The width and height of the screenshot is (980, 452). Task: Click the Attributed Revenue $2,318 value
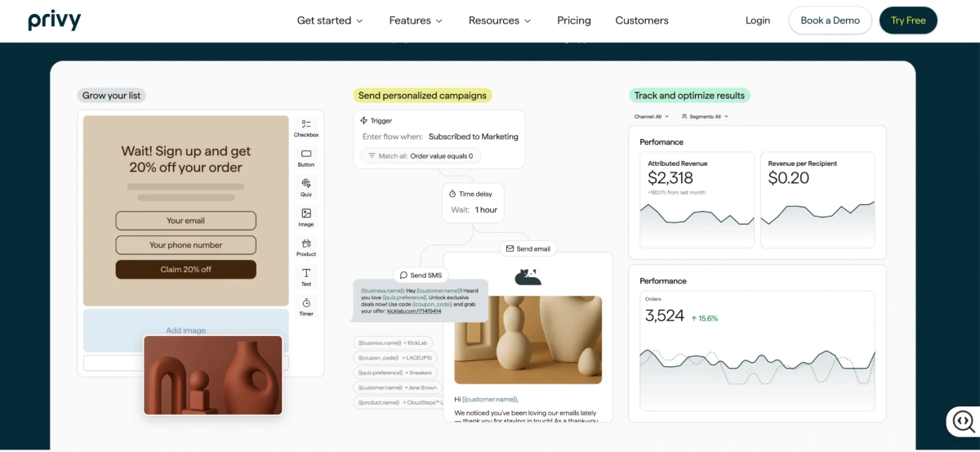click(x=670, y=178)
